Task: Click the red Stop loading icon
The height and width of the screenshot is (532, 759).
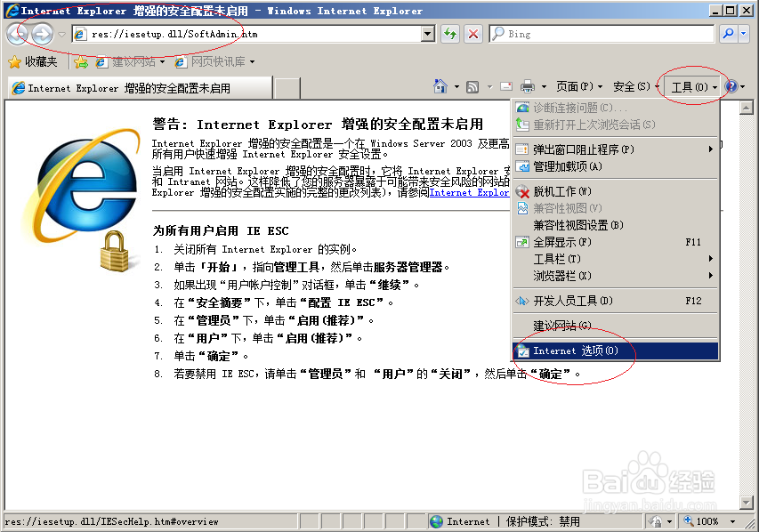Action: tap(473, 34)
